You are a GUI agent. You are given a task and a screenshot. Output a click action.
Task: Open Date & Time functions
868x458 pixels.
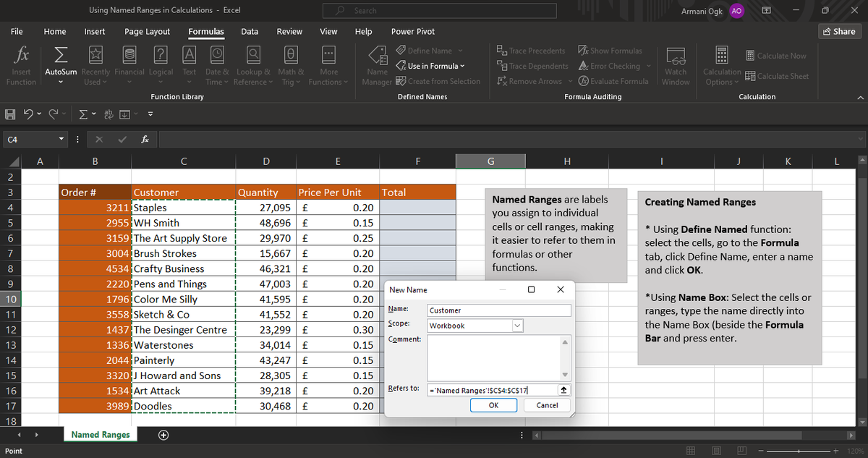click(x=218, y=67)
